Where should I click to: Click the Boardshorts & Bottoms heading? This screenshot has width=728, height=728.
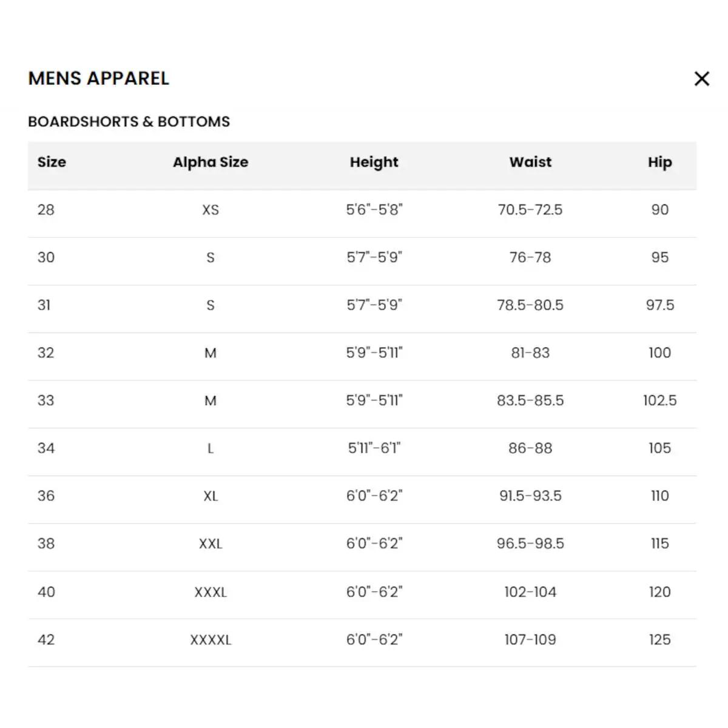pos(129,121)
